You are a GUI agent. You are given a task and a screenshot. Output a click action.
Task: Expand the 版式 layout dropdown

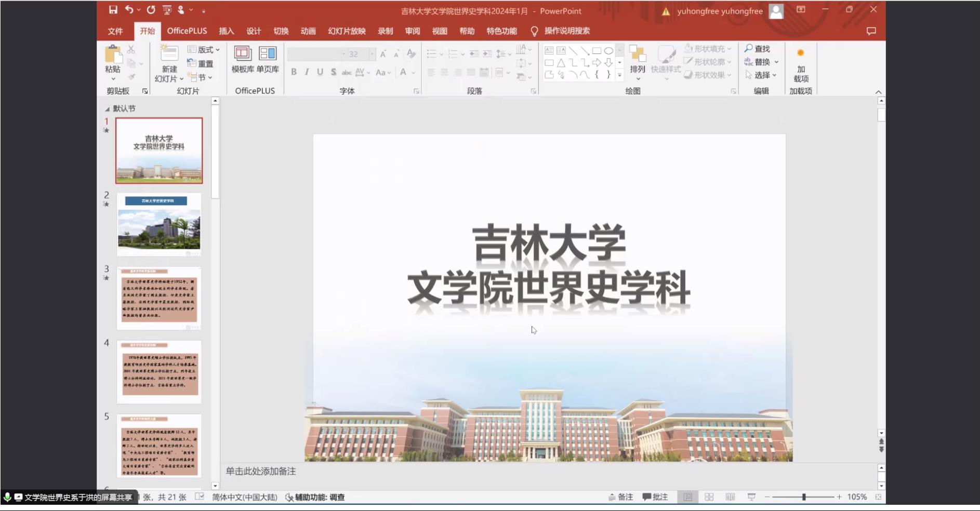pos(204,49)
